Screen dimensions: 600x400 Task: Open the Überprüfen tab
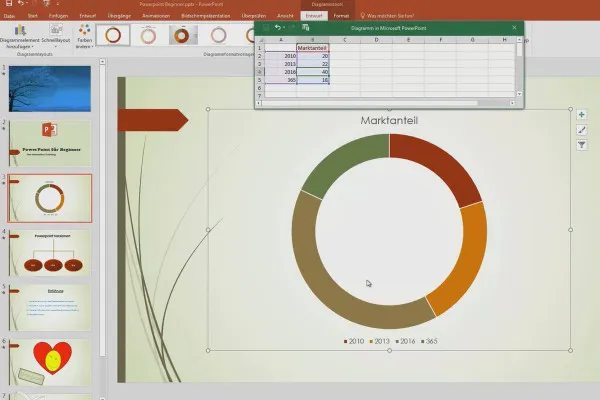[254, 16]
